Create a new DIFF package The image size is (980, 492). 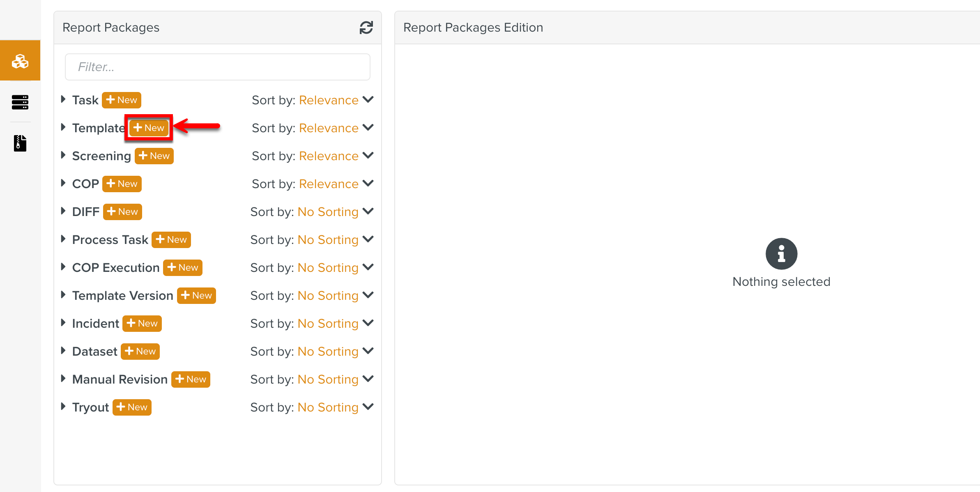[122, 212]
